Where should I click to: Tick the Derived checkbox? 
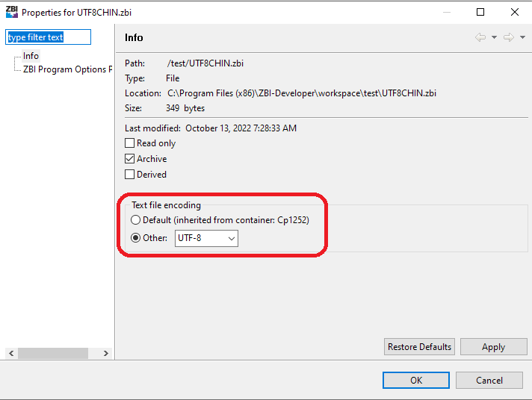[130, 175]
